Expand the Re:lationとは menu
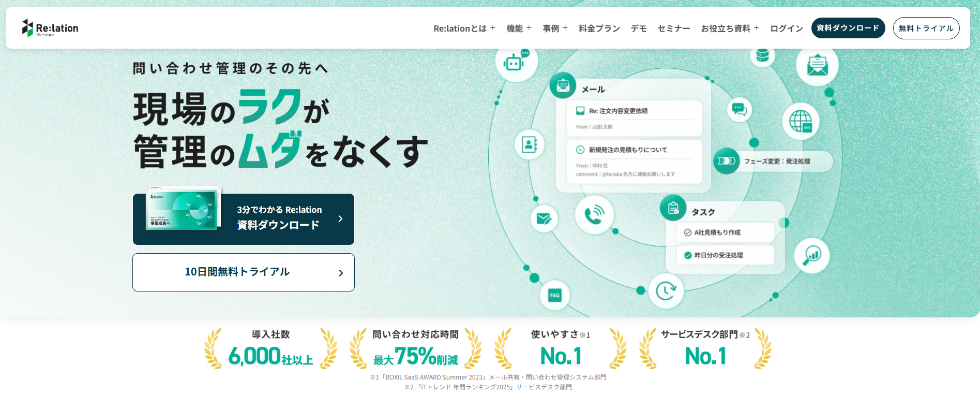This screenshot has width=980, height=394. click(464, 28)
